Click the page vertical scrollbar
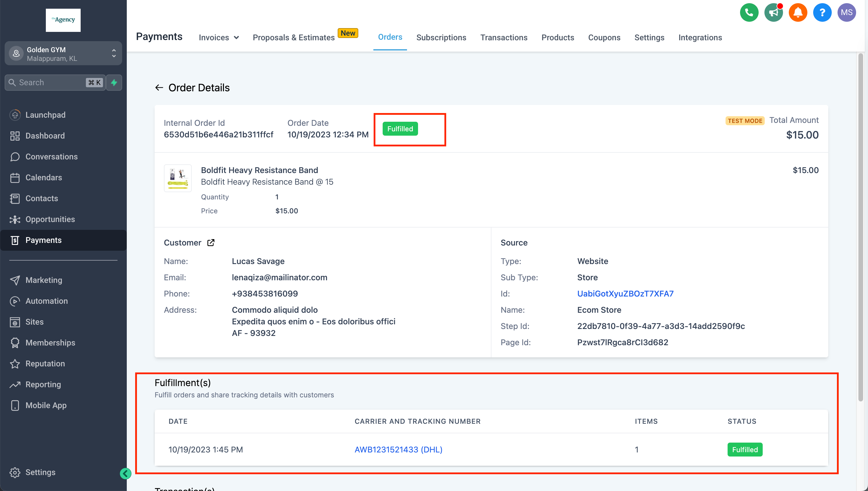This screenshot has width=868, height=491. [860, 227]
